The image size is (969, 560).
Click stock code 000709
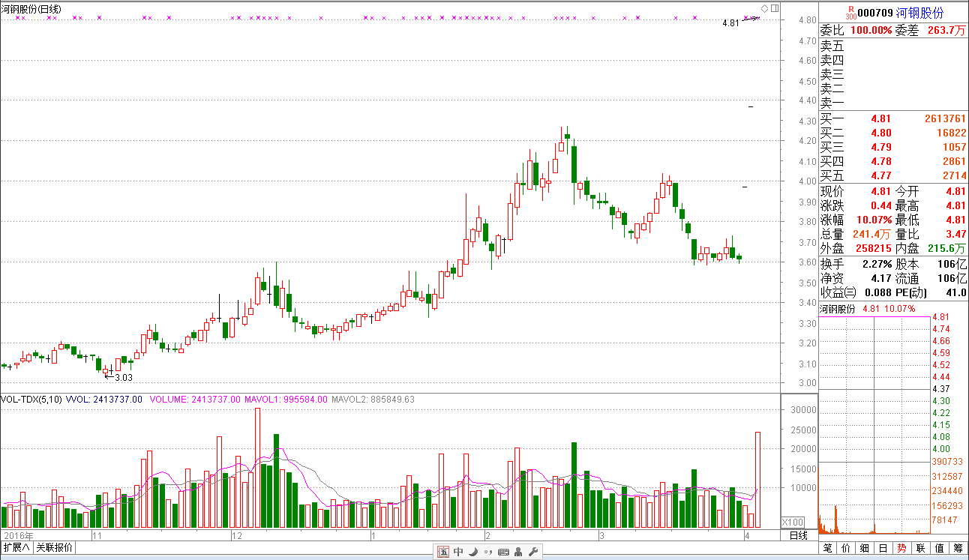pos(875,13)
